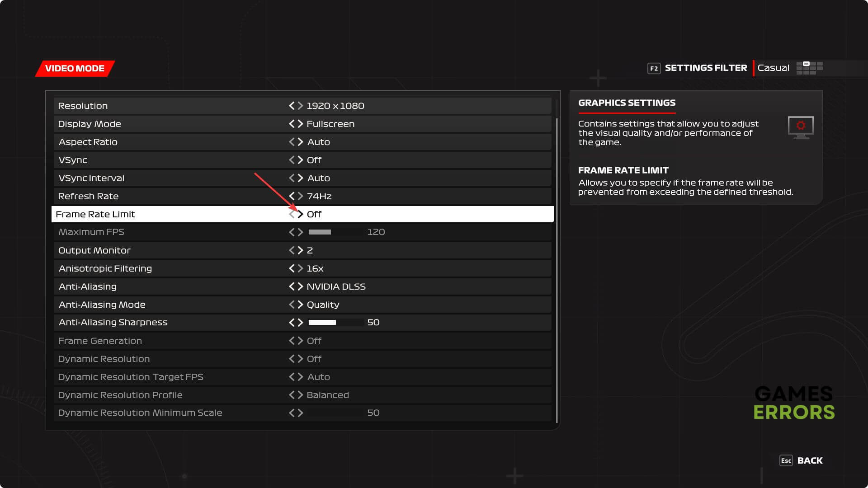
Task: Click the settings list vertical scrollbar
Action: click(x=557, y=270)
